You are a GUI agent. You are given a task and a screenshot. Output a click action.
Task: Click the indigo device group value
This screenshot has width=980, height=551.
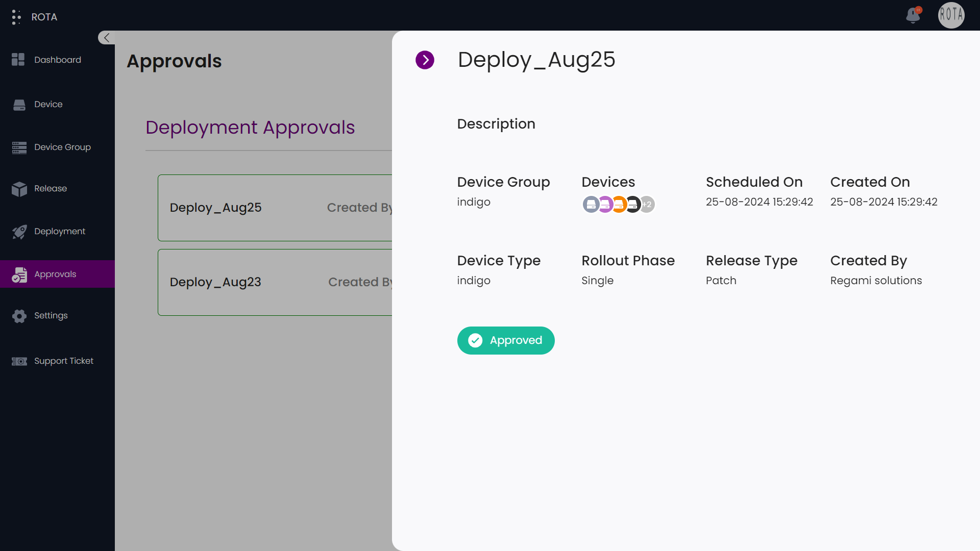point(474,202)
